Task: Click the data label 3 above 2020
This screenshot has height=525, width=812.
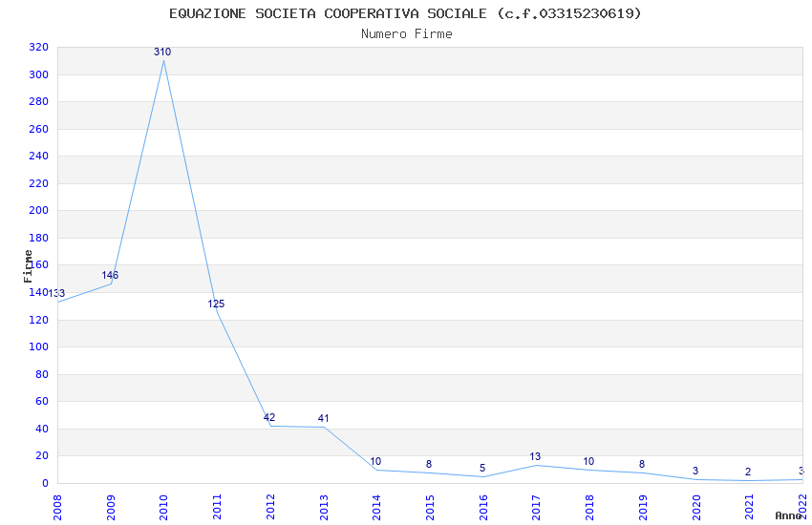Action: point(694,471)
